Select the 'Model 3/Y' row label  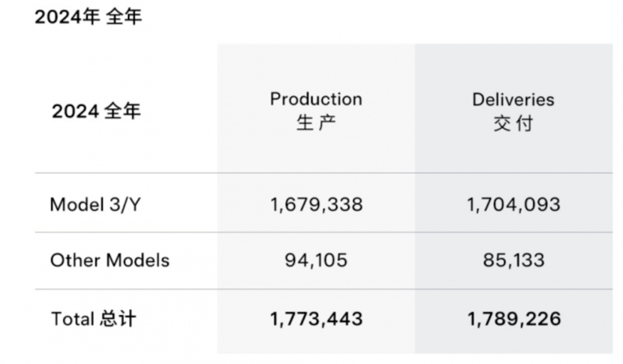tap(95, 205)
